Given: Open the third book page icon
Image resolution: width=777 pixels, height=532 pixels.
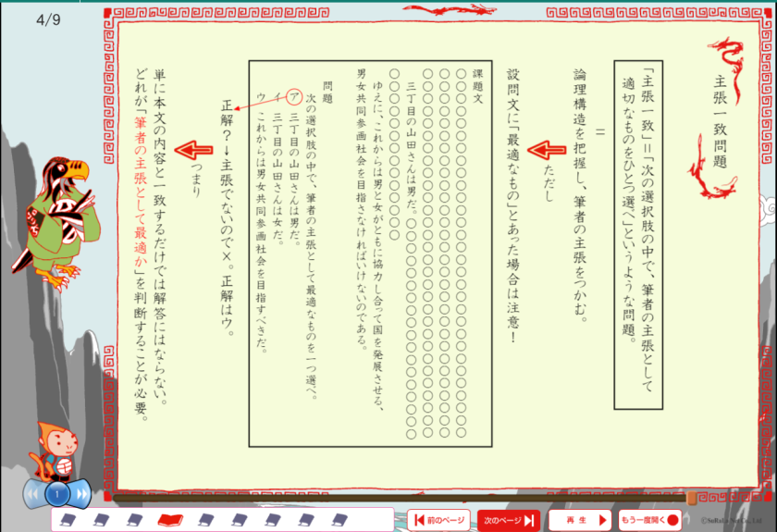Looking at the screenshot, I should tap(134, 520).
